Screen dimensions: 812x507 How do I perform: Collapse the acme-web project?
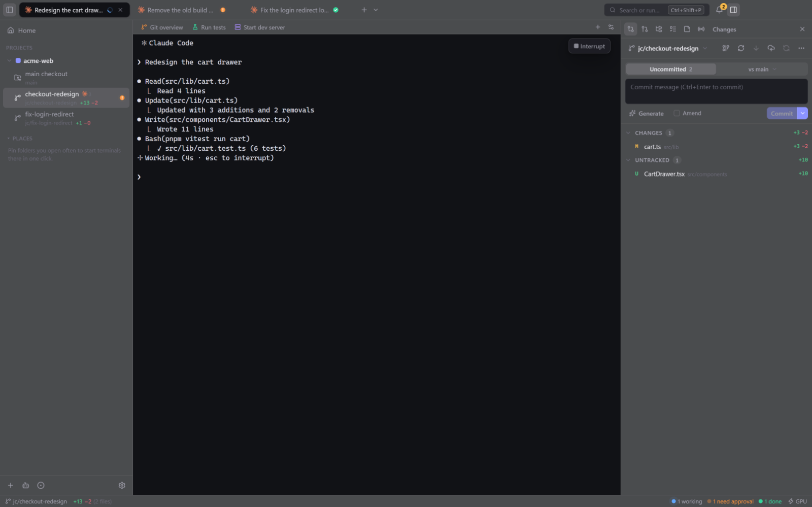[x=9, y=61]
